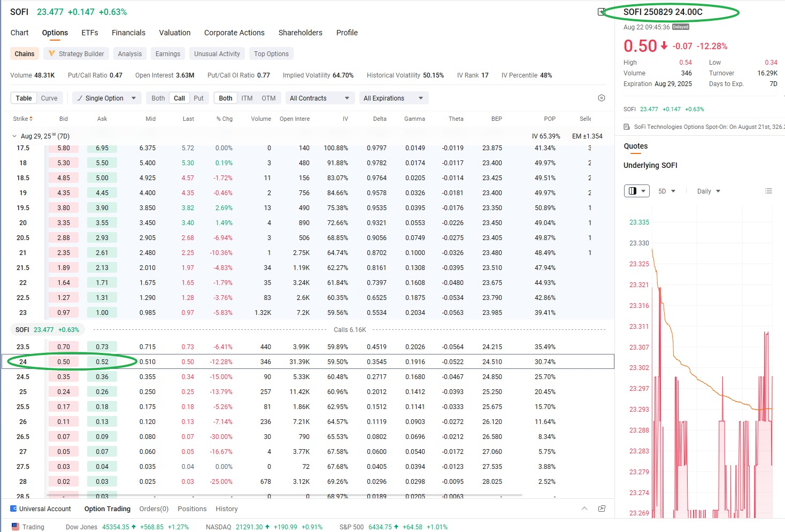Open the ETFs tab
Screen dimensions: 785x532
90,33
